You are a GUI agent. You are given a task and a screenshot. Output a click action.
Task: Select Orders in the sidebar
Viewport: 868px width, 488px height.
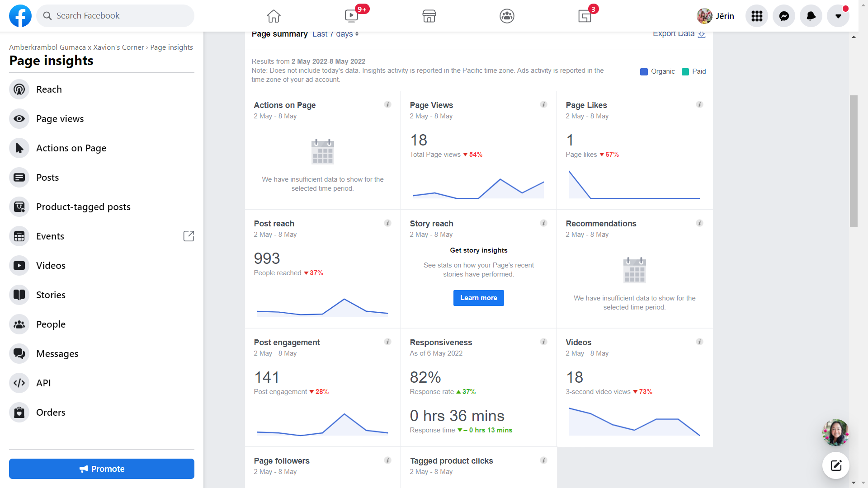pos(102,413)
